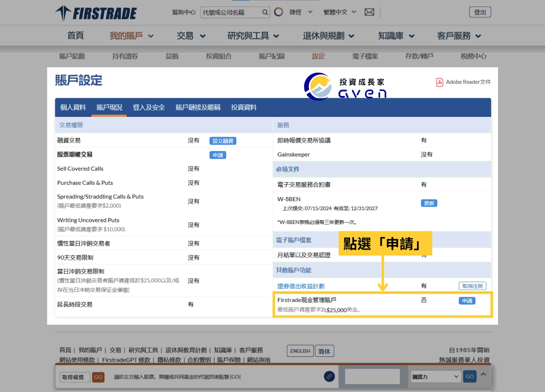Open 電子檔案 sub-navigation item
Image resolution: width=545 pixels, height=392 pixels.
tap(365, 56)
